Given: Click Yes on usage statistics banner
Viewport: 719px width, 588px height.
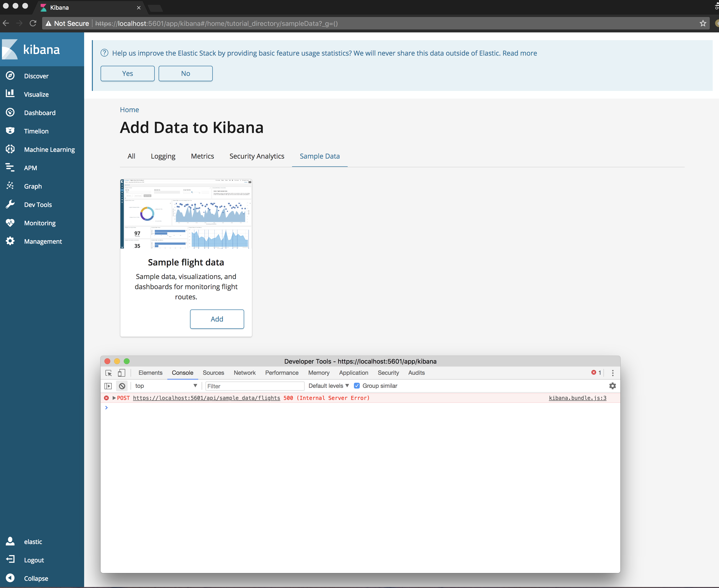Looking at the screenshot, I should 128,73.
